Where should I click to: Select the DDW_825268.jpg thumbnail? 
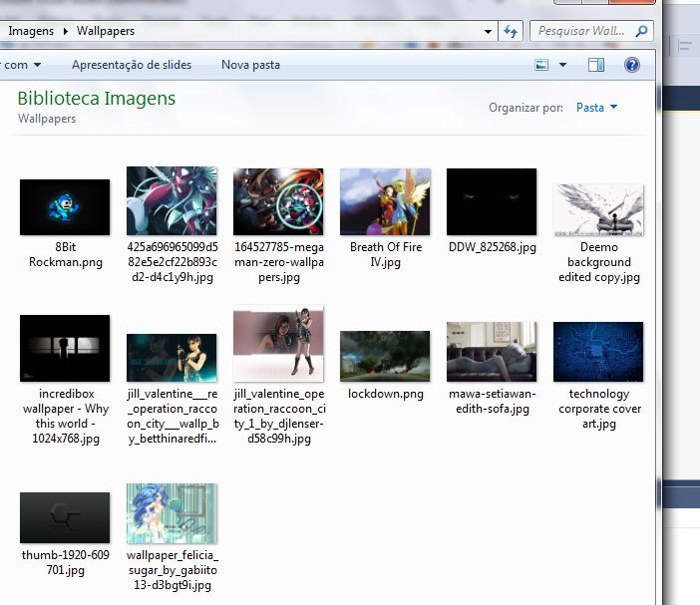click(492, 201)
